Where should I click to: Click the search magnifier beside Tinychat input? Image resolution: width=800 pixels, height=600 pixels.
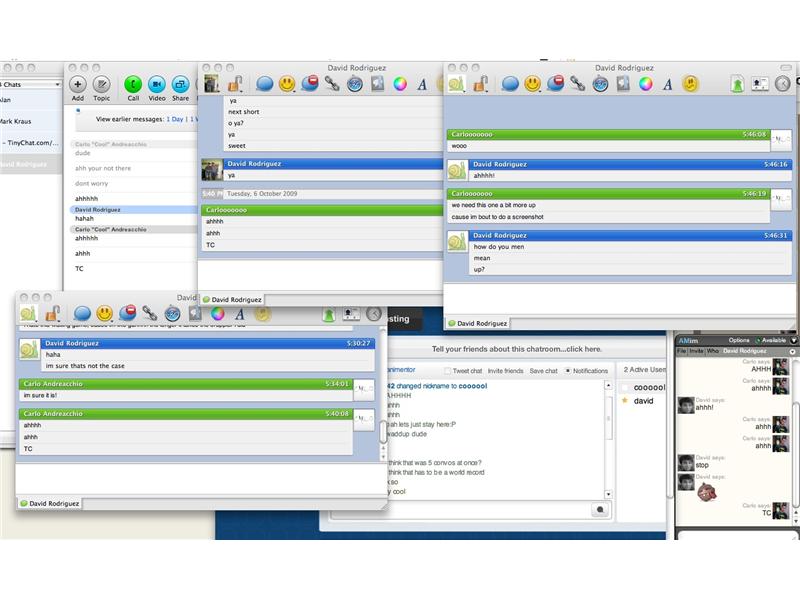(600, 509)
